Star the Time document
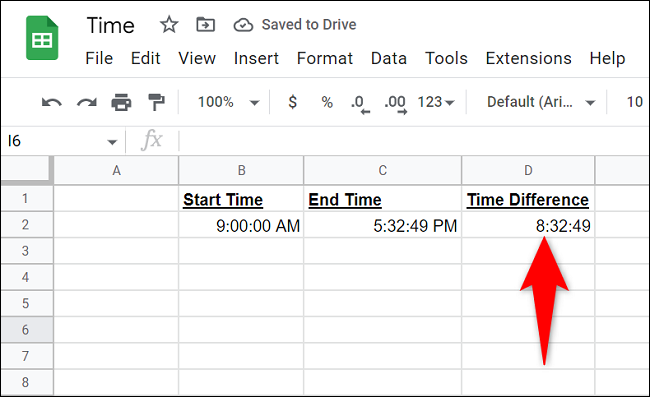The image size is (650, 397). coord(169,25)
